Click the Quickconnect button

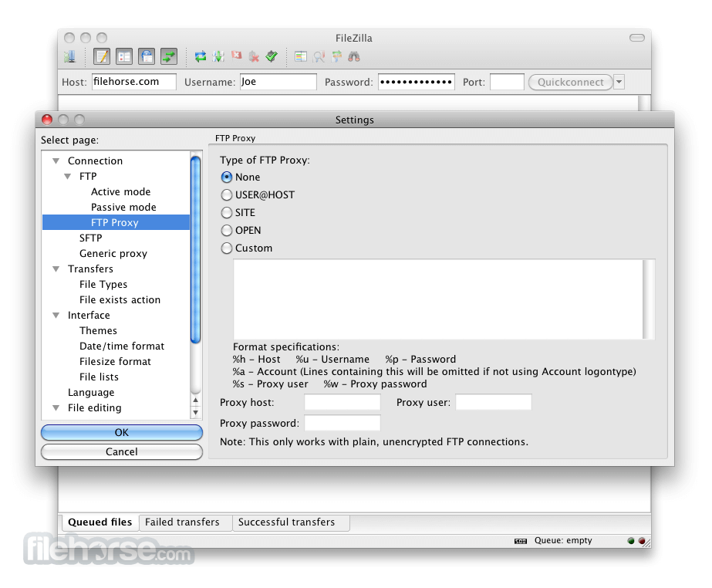[x=570, y=83]
